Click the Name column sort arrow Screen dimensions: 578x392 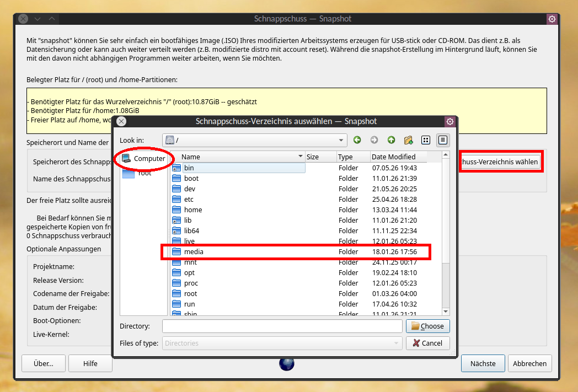pyautogui.click(x=301, y=157)
